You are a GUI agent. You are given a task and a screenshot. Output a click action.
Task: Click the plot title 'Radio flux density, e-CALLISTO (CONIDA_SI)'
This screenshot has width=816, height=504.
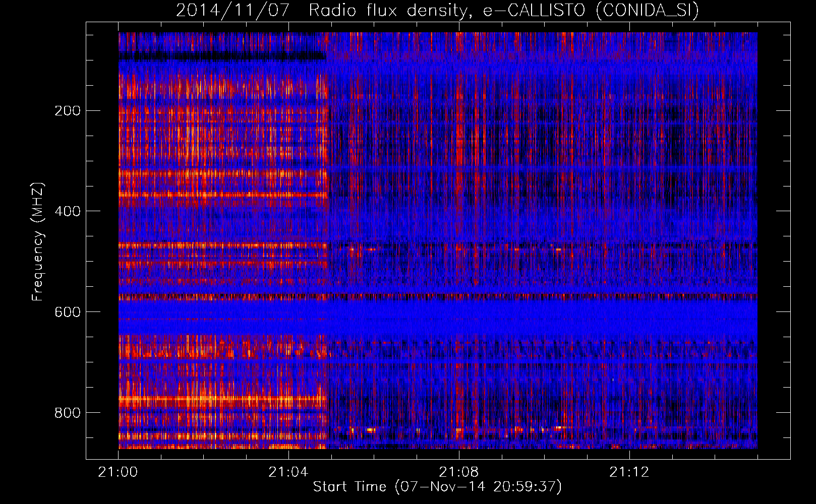tap(503, 10)
